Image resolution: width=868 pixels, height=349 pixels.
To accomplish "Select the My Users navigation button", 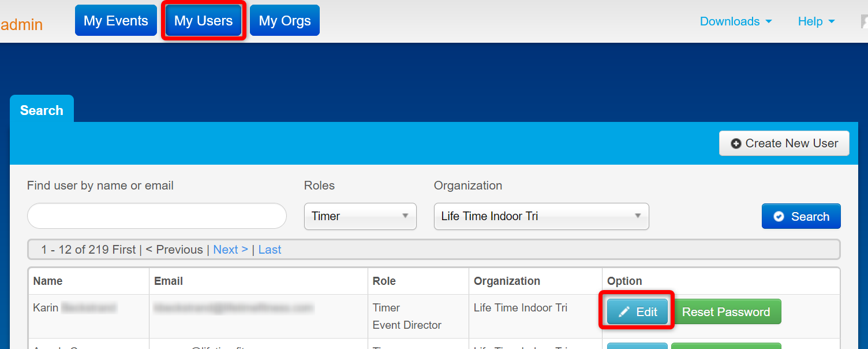I will click(x=204, y=21).
